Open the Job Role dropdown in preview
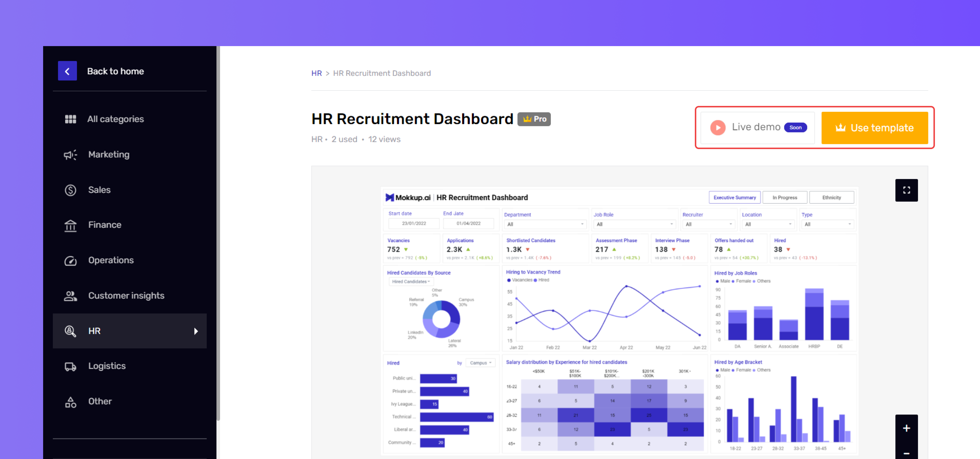The height and width of the screenshot is (459, 980). pyautogui.click(x=634, y=224)
